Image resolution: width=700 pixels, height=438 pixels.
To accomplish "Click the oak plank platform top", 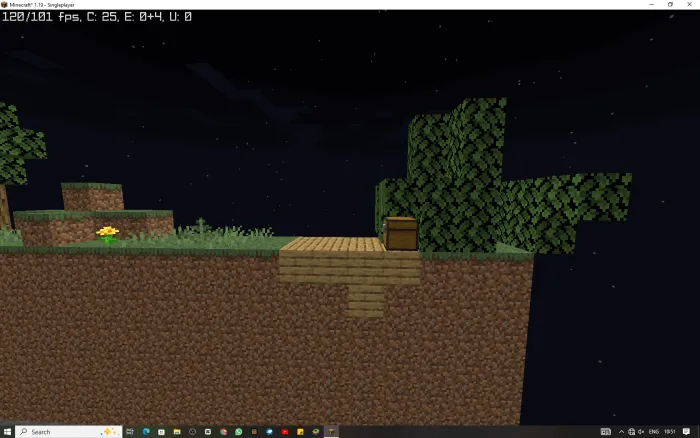I will point(333,244).
